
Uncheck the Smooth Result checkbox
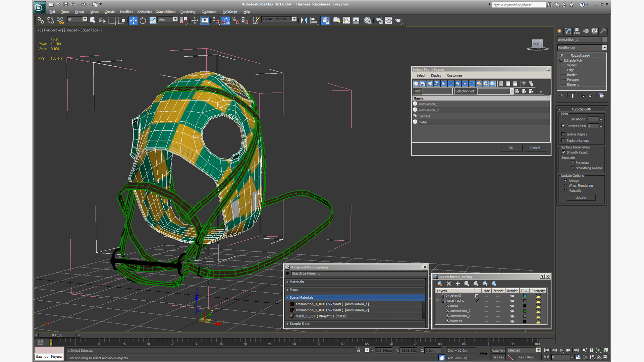(563, 152)
